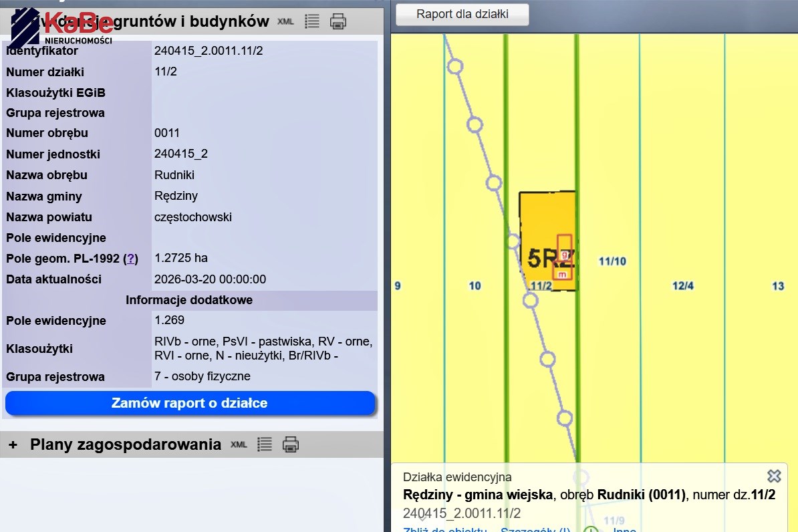Print the Ewidencja gruntów i budynków section
Viewport: 798px width, 532px height.
pos(338,21)
